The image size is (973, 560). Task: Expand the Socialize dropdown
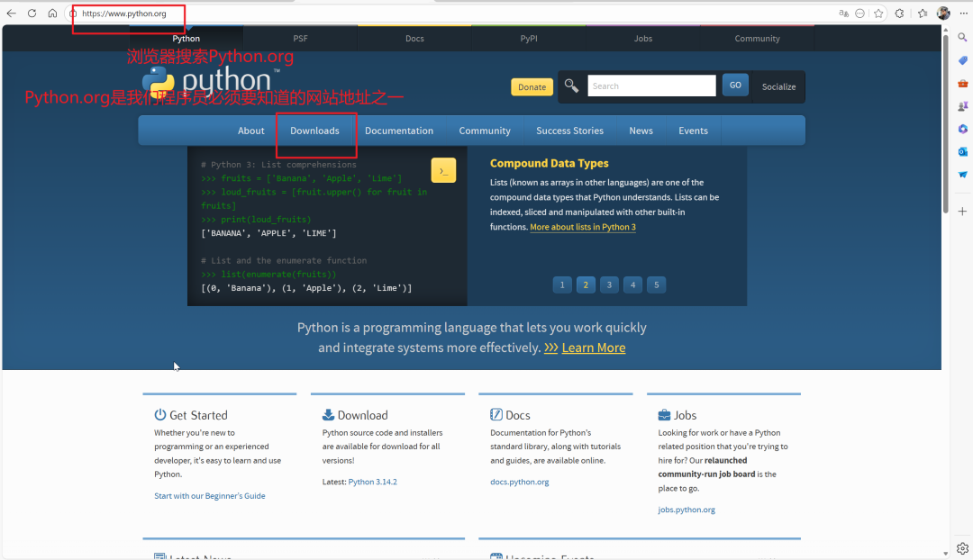point(778,86)
